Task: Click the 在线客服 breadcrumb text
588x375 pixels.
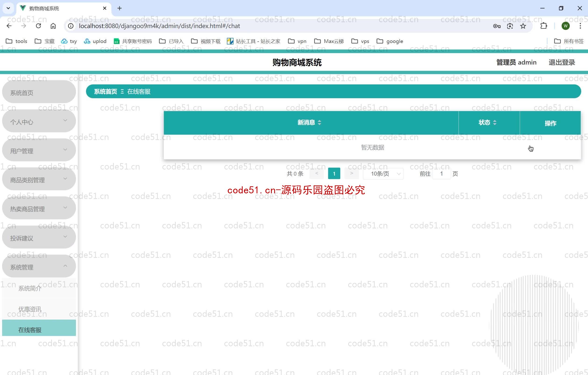Action: (139, 92)
